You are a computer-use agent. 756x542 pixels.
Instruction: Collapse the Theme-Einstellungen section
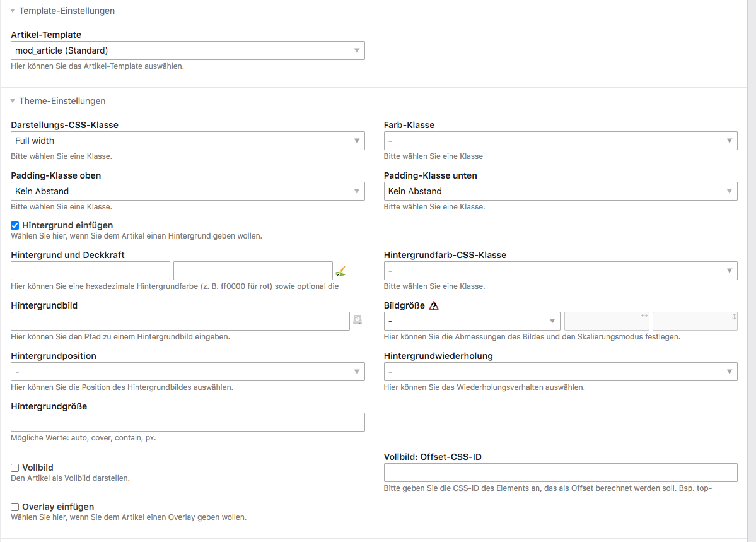tap(13, 101)
